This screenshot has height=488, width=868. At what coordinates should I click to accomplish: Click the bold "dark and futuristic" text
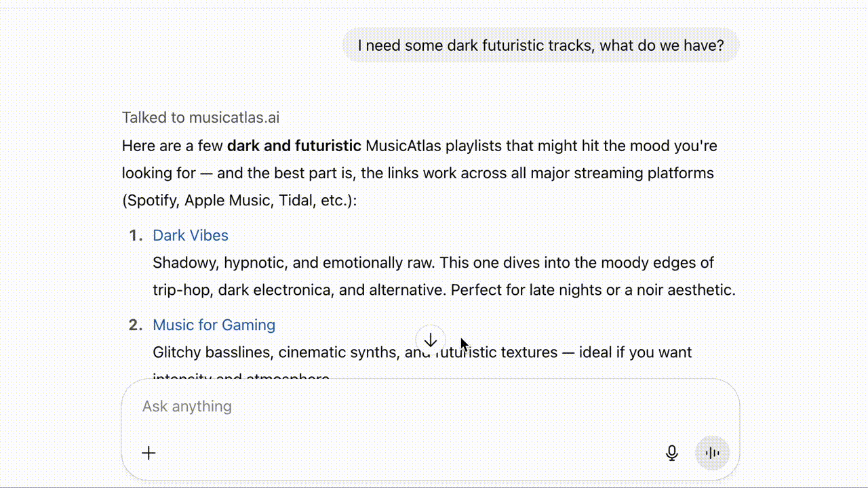(294, 146)
